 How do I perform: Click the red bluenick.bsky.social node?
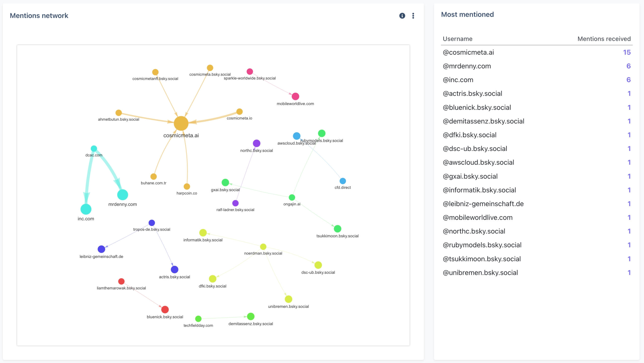tap(165, 309)
